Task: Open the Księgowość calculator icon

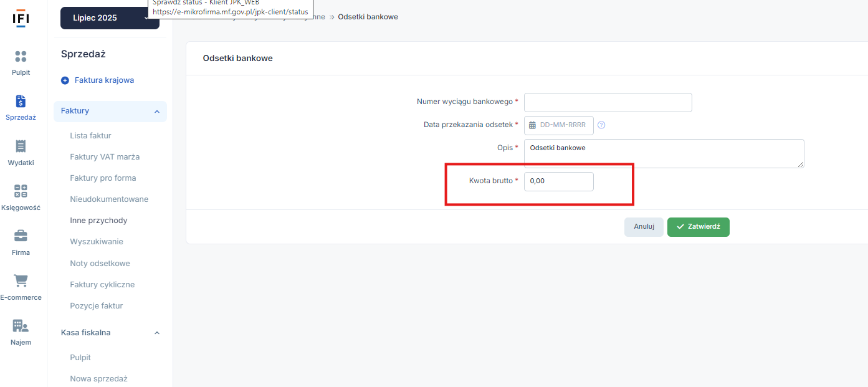Action: [x=21, y=191]
